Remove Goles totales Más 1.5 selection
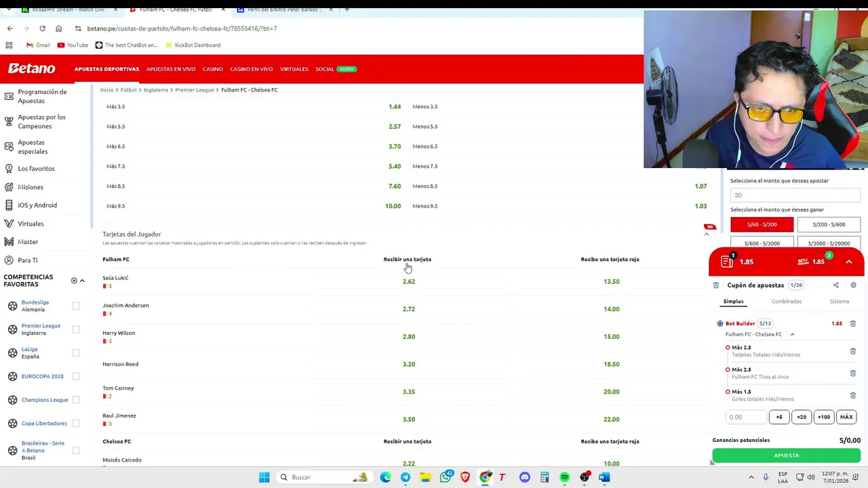The height and width of the screenshot is (488, 868). (x=853, y=395)
